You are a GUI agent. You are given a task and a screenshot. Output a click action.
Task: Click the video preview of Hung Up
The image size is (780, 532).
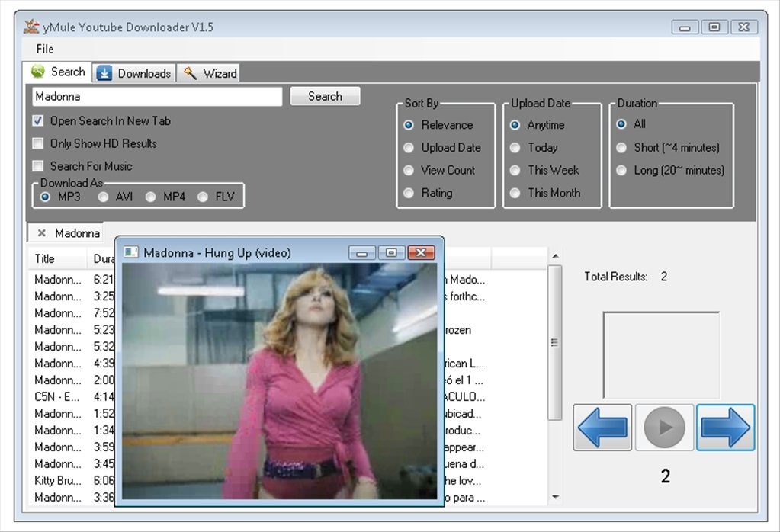click(x=280, y=381)
